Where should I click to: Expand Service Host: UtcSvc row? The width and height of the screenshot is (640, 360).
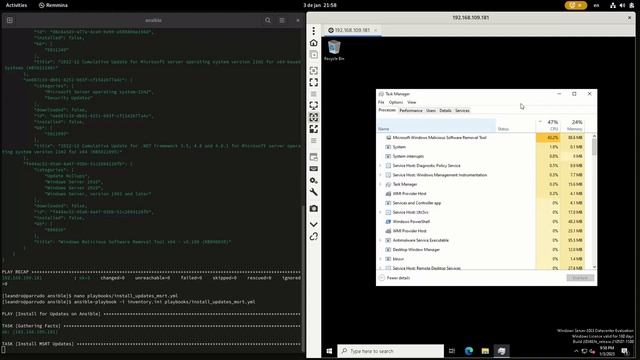pos(380,212)
